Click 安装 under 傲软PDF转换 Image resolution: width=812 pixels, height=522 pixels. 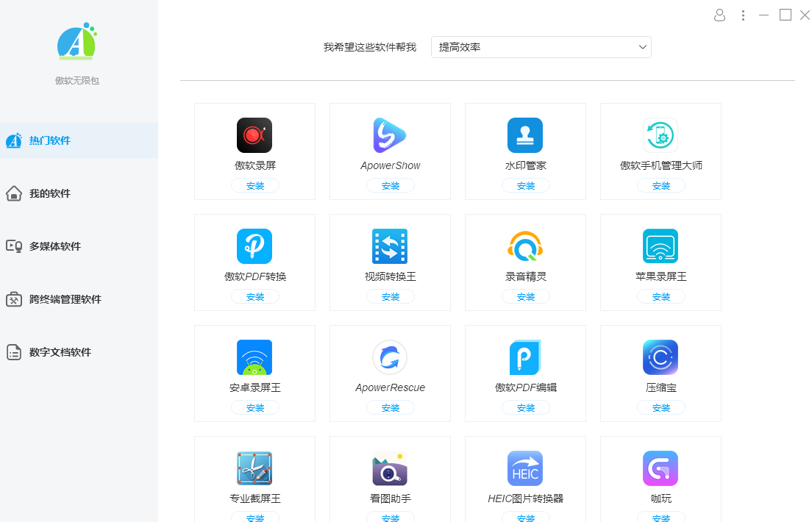coord(254,297)
